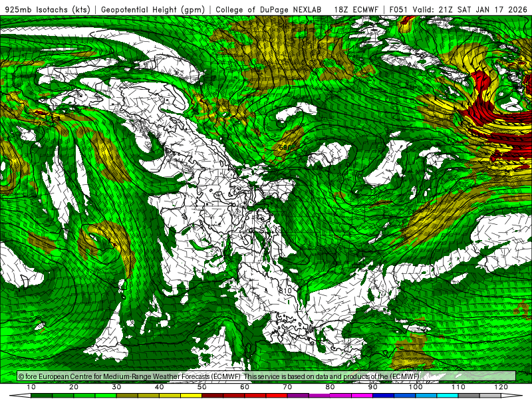Screen dimensions: 532x399
Task: Click the ECMWF copyright notice banner
Action: (267, 376)
